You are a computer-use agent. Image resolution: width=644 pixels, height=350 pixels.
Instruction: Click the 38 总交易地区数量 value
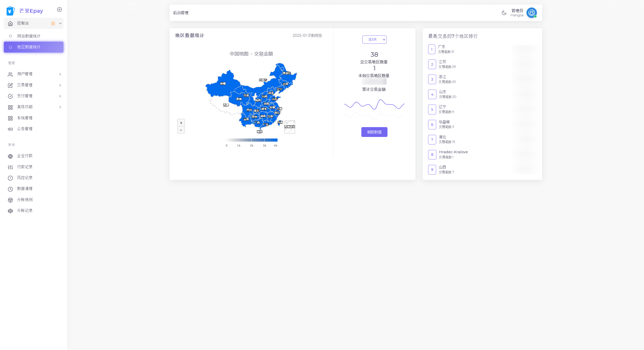click(374, 55)
